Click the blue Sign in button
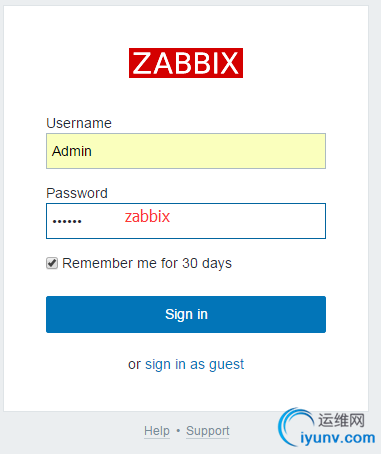The height and width of the screenshot is (454, 381). click(x=186, y=314)
